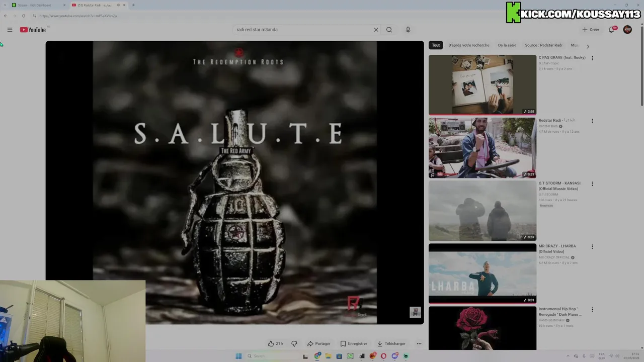This screenshot has height=362, width=644.
Task: Switch to Stream - Kick Dashboard tab
Action: pos(38,5)
